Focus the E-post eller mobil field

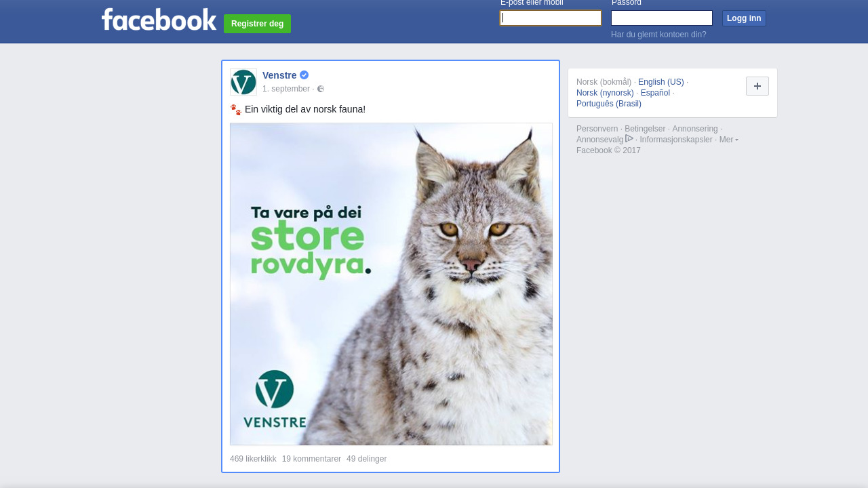click(551, 18)
